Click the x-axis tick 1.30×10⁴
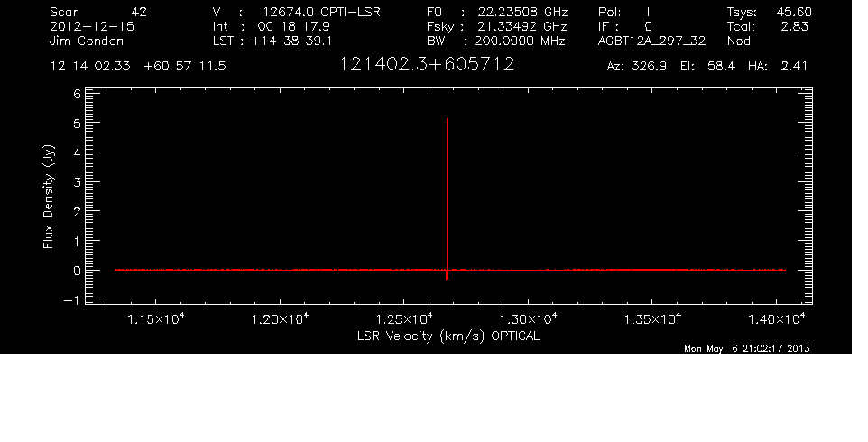868x442 pixels. tap(528, 319)
